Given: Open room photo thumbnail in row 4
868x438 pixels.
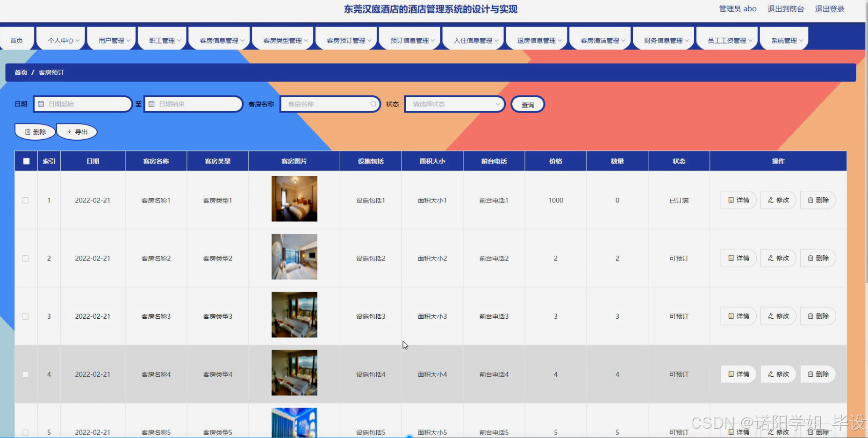Looking at the screenshot, I should pos(294,373).
